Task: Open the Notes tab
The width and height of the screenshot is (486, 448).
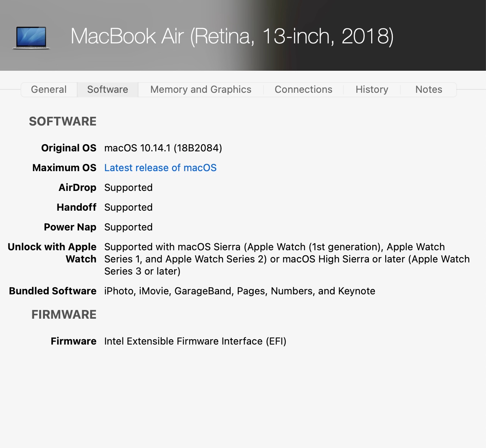Action: click(x=429, y=89)
